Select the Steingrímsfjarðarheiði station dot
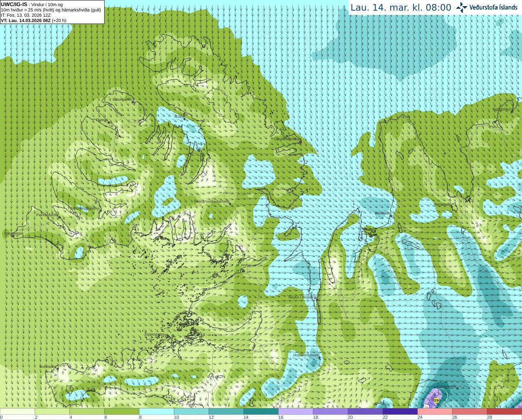 (x=231, y=204)
